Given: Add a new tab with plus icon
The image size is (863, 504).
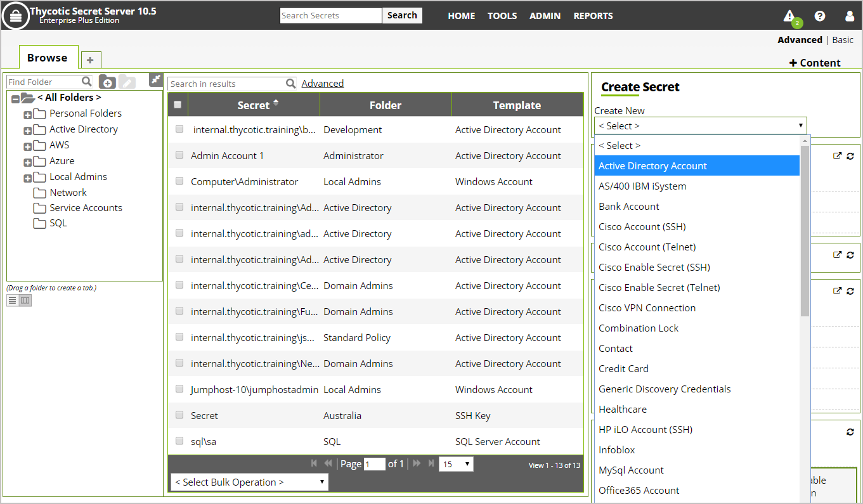Looking at the screenshot, I should click(x=90, y=60).
